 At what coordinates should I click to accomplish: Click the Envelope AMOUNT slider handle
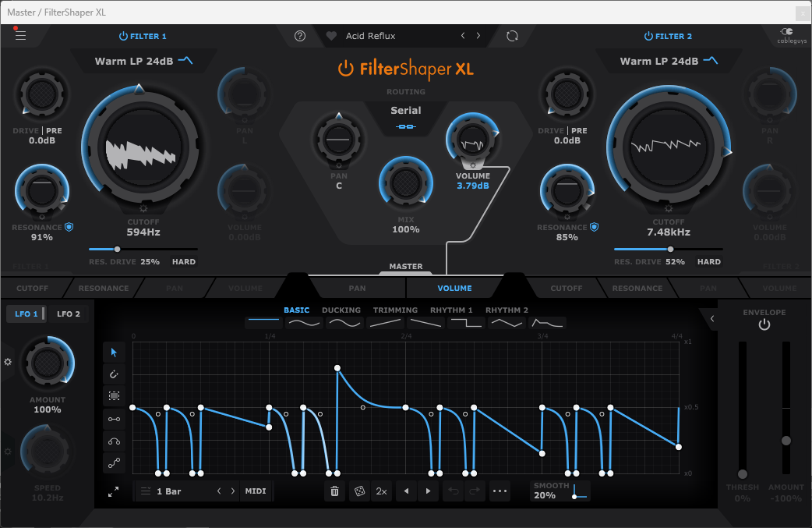pos(786,441)
